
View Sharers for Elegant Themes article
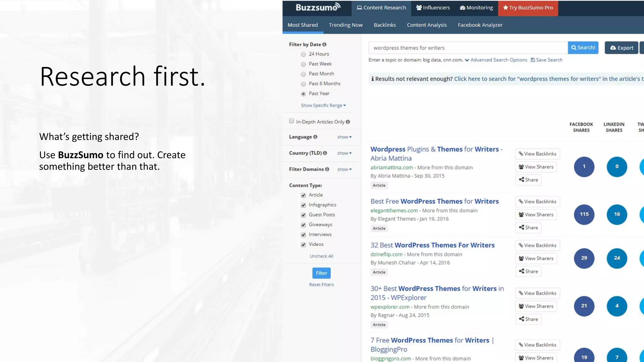536,215
